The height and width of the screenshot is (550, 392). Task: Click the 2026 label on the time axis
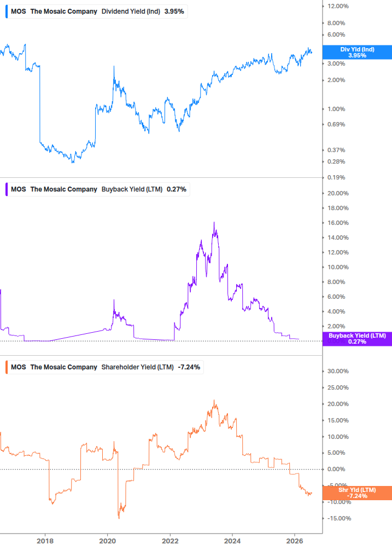pos(295,541)
